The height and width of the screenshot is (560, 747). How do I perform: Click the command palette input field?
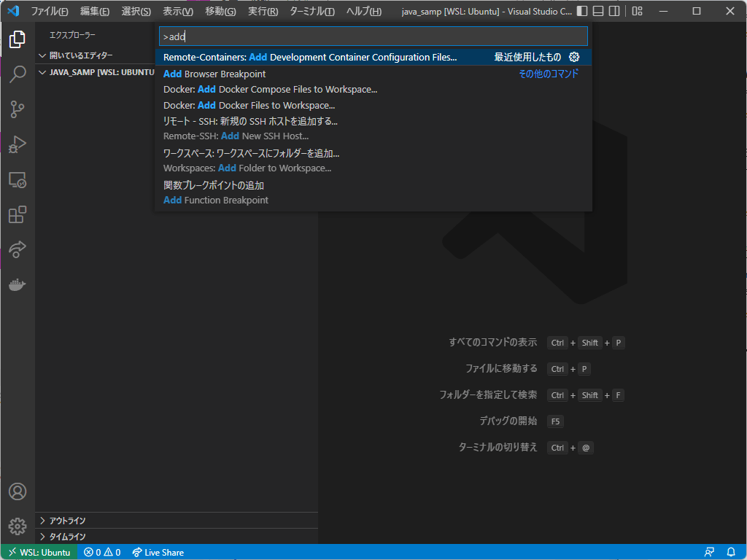(x=373, y=36)
